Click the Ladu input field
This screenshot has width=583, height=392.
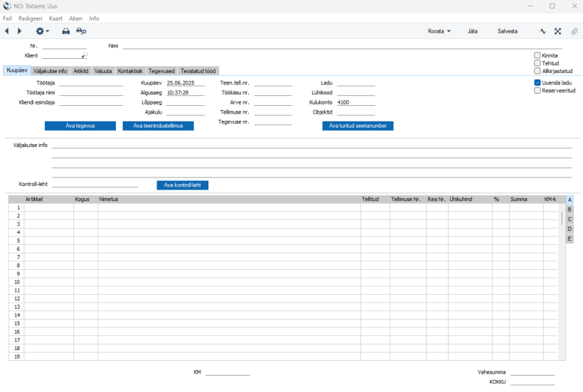pyautogui.click(x=355, y=83)
